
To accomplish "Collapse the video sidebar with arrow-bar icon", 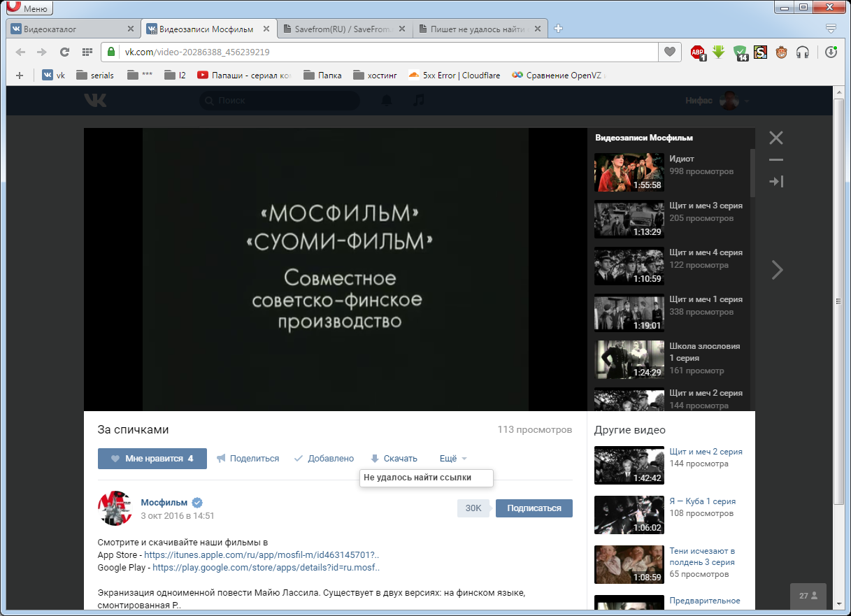I will [776, 182].
